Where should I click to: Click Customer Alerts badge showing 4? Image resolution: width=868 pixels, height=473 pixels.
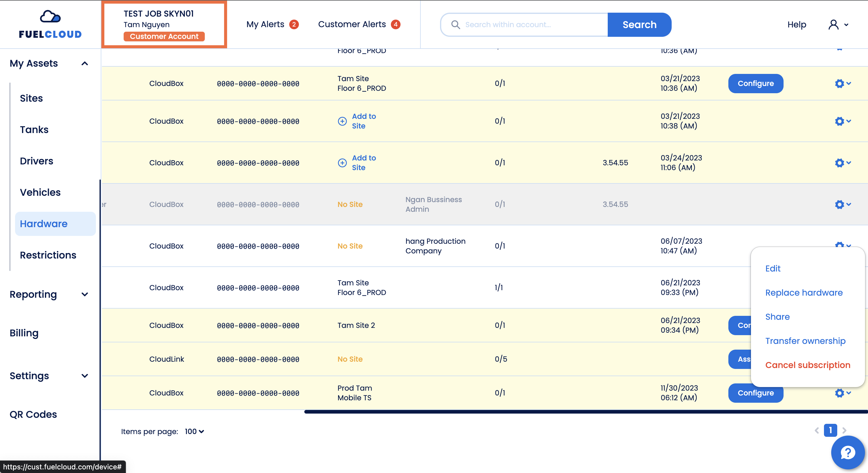click(396, 25)
